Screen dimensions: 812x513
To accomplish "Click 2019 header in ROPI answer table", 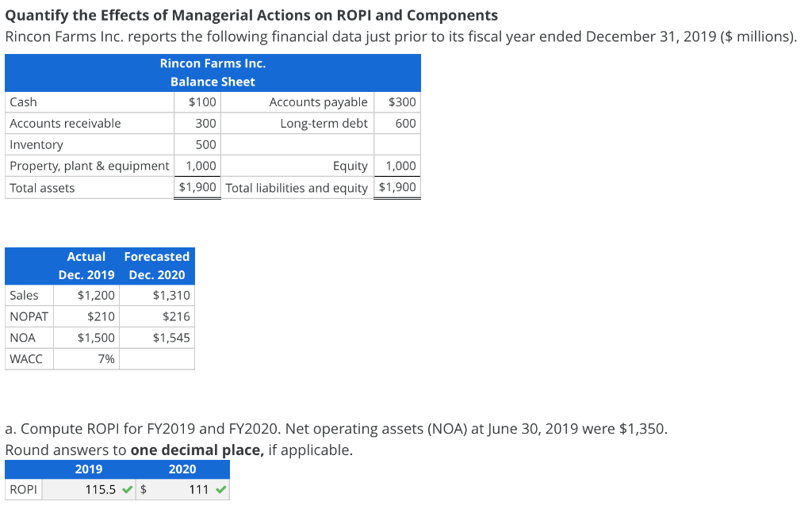I will (x=89, y=469).
